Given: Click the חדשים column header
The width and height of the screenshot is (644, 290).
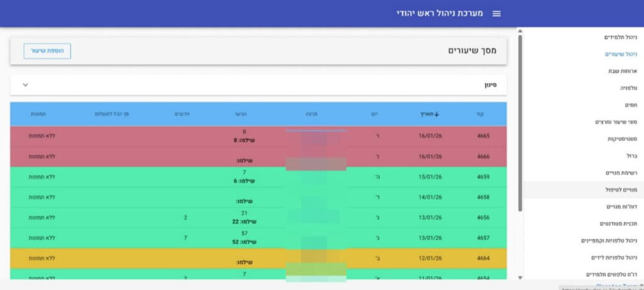Looking at the screenshot, I should pos(182,114).
